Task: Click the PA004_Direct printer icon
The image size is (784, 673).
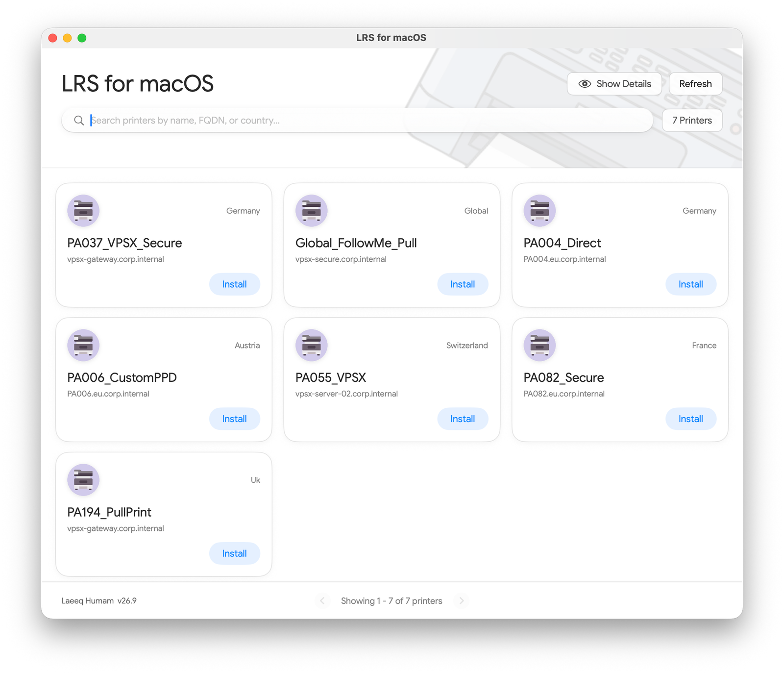Action: pyautogui.click(x=539, y=211)
